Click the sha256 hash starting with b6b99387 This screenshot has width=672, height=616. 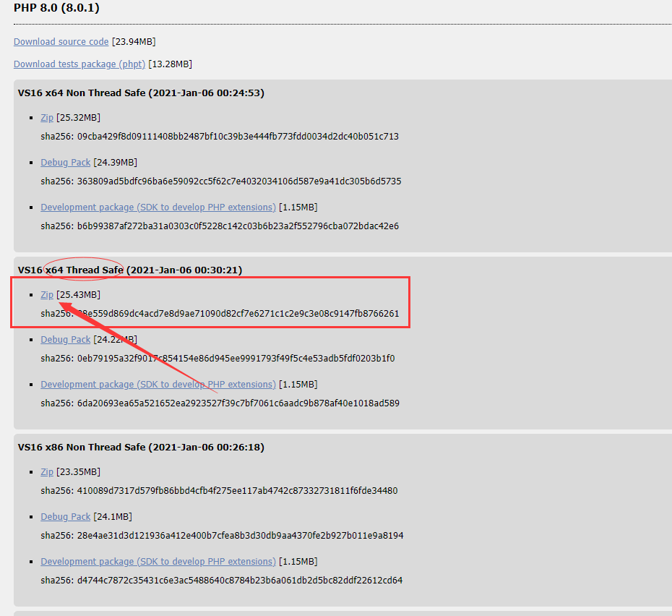[x=238, y=226]
